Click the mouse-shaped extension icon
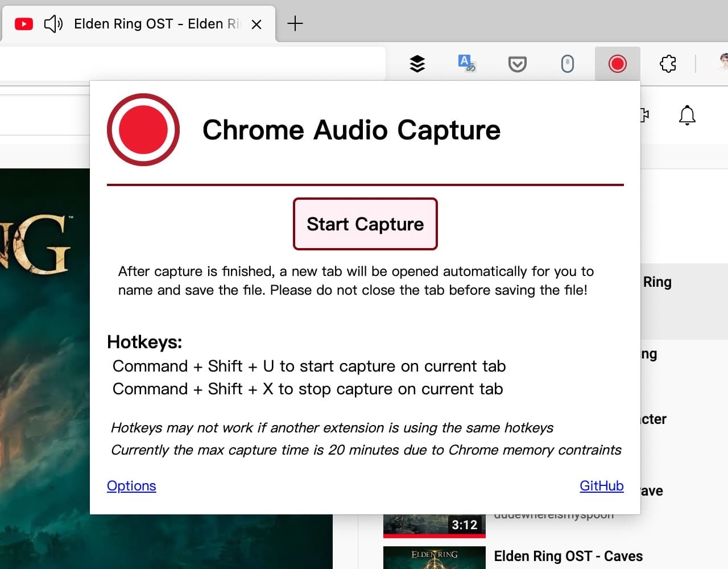Screen dimensions: 728x569 point(567,64)
